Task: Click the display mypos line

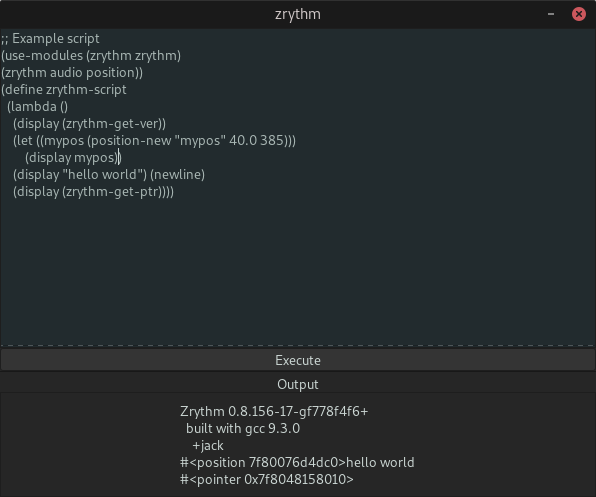Action: 73,158
